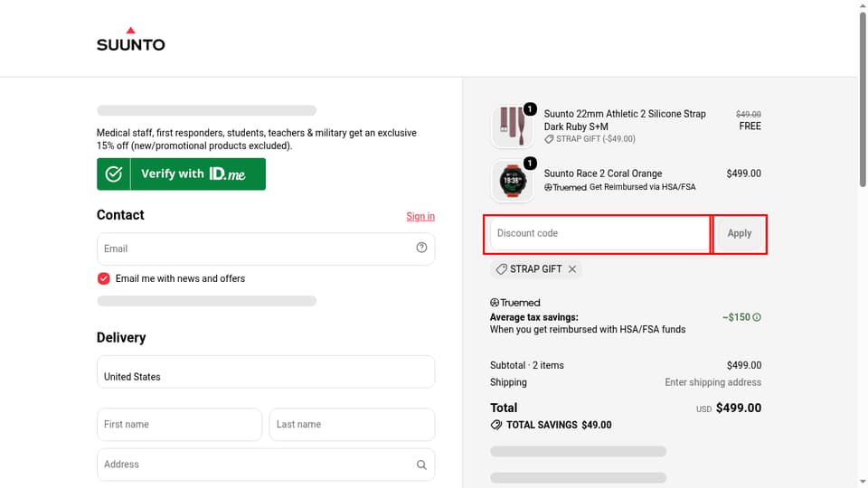This screenshot has height=488, width=868.
Task: Open the Sign in link
Action: pos(420,216)
